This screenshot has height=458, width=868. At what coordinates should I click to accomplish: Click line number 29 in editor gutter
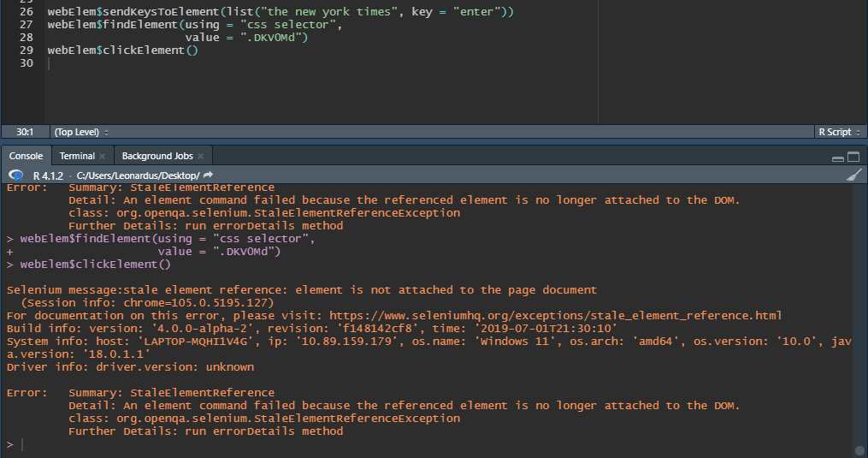coord(27,50)
